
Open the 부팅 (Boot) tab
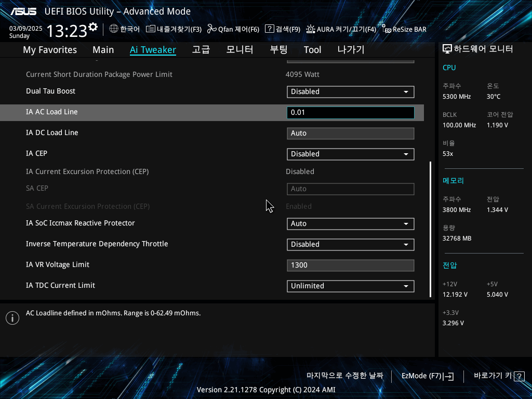[x=278, y=49]
